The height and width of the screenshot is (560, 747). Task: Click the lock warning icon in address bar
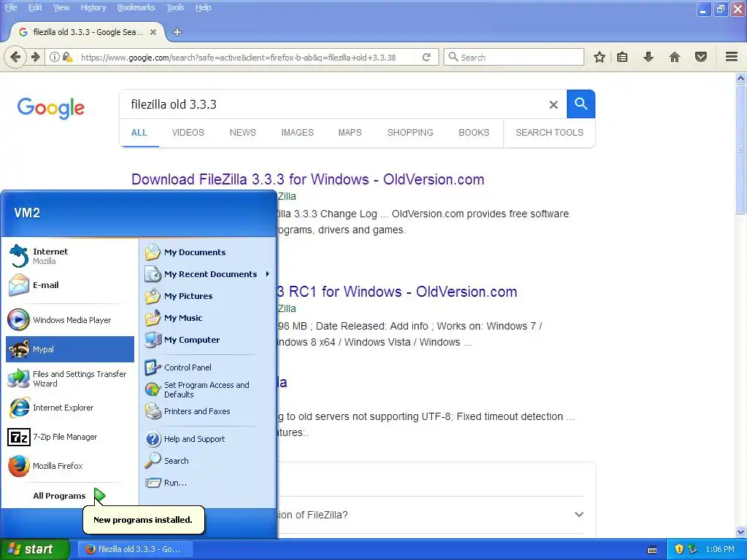pyautogui.click(x=67, y=57)
